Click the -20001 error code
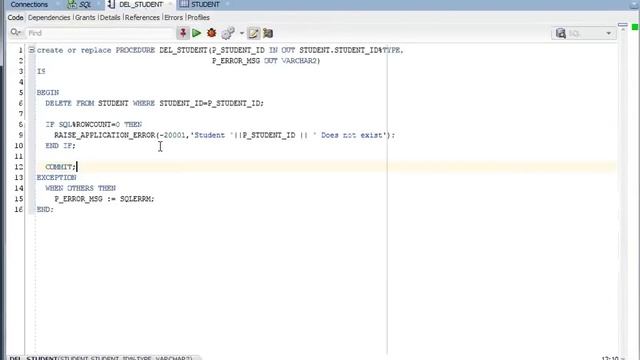Viewport: 640px width, 360px height. 172,135
